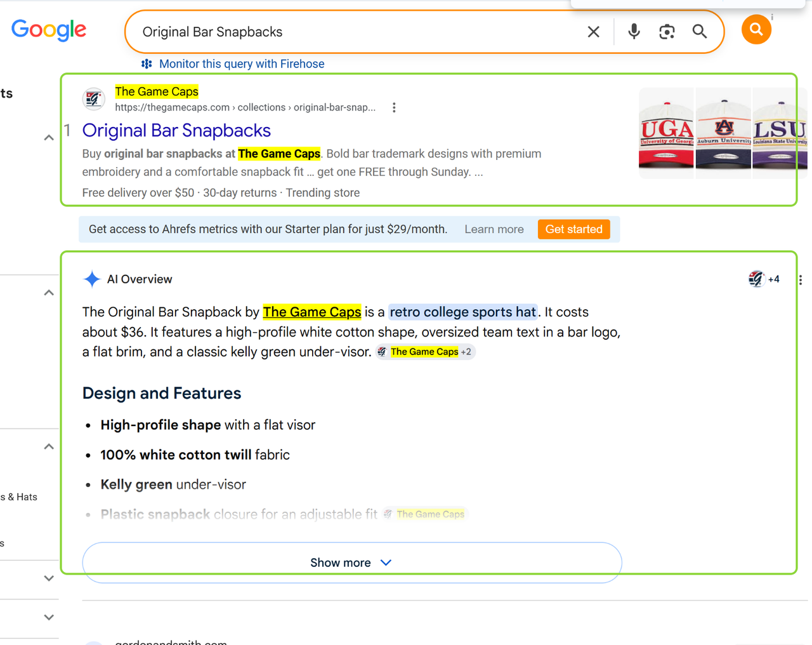Click the 'AI Overview' label

pyautogui.click(x=140, y=279)
